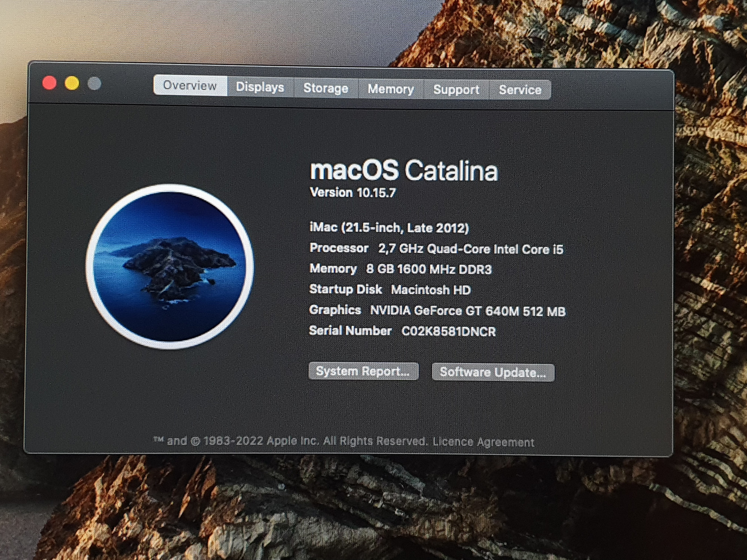The width and height of the screenshot is (747, 560).
Task: Click the graphics value NVIDIA GeForce GT 640M 512 MB
Action: [468, 311]
